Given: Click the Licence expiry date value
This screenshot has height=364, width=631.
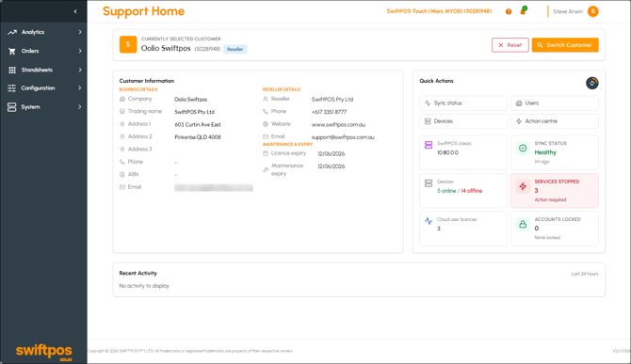Looking at the screenshot, I should tap(332, 154).
